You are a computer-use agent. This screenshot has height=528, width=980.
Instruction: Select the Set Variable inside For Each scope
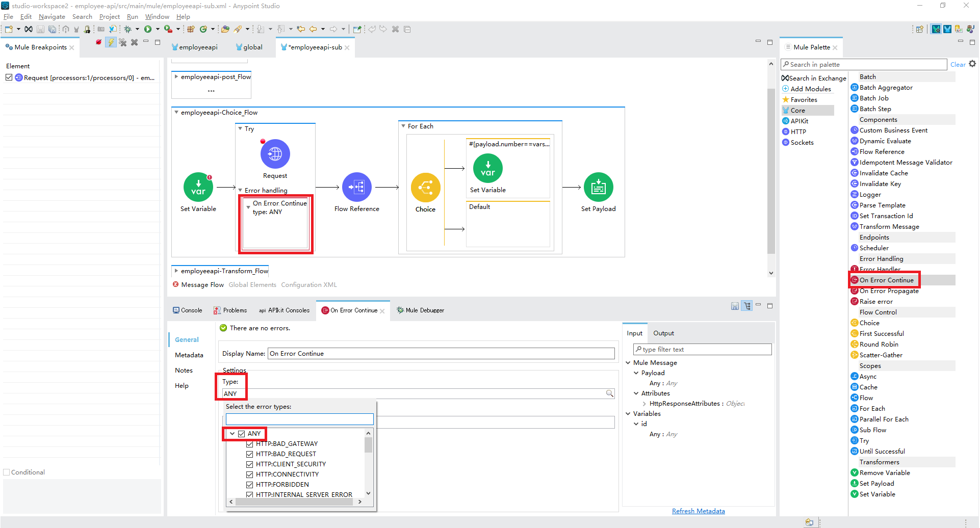coord(488,168)
